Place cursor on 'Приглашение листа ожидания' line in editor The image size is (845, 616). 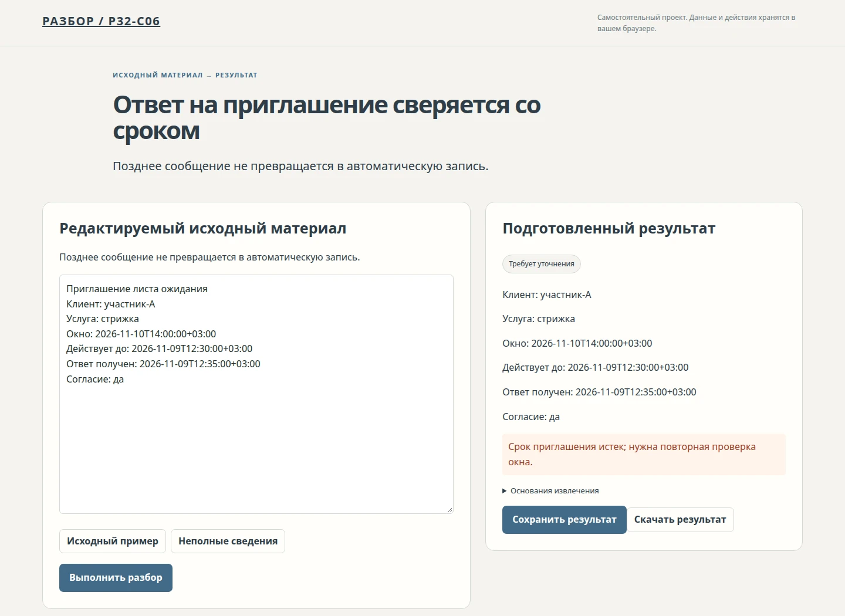(137, 289)
